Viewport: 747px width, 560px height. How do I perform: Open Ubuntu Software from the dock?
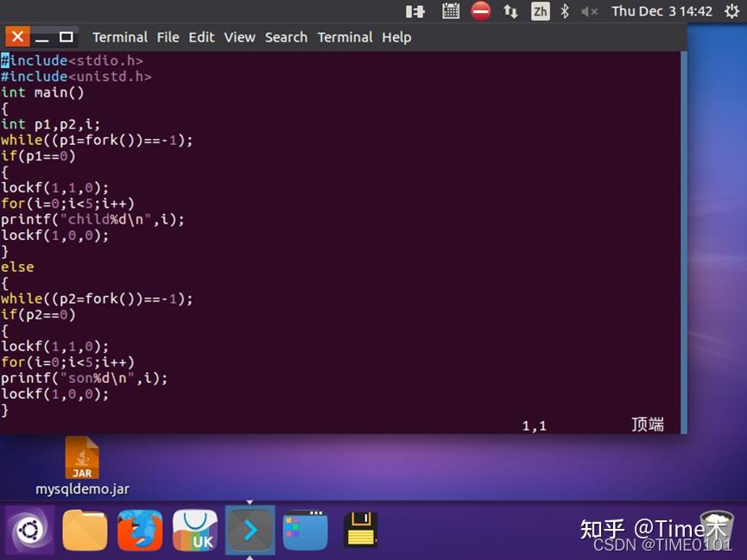tap(195, 528)
